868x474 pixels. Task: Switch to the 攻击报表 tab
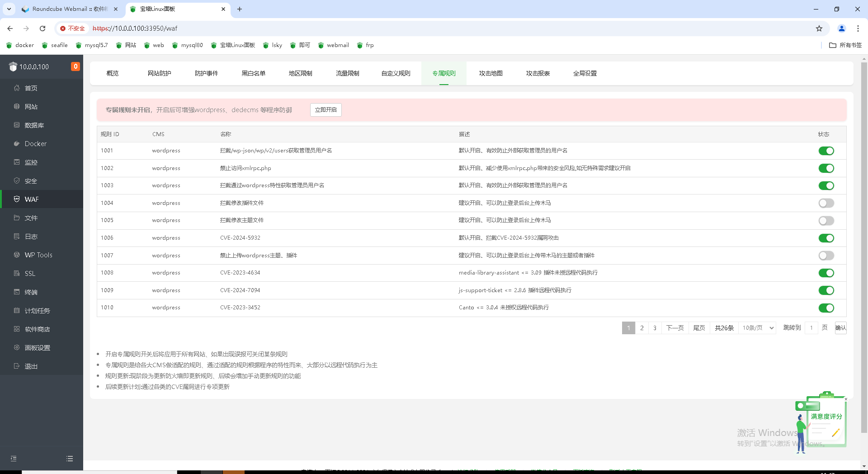(538, 73)
